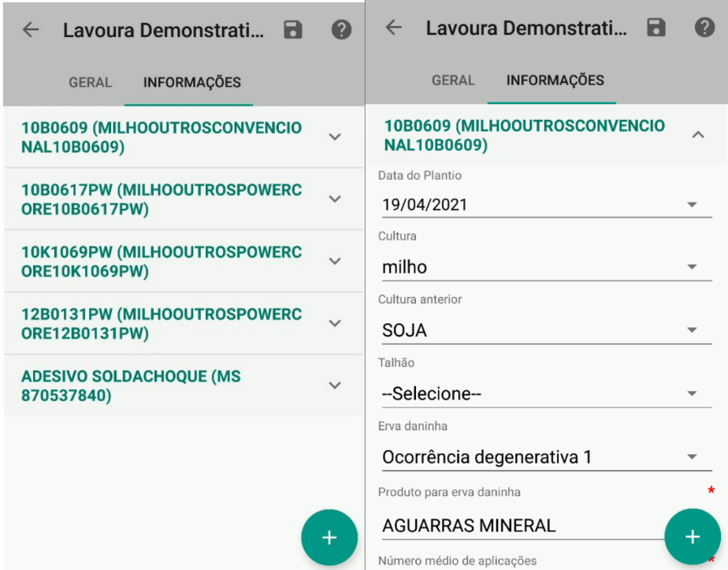Tap the Data do Plantio label

click(x=420, y=176)
